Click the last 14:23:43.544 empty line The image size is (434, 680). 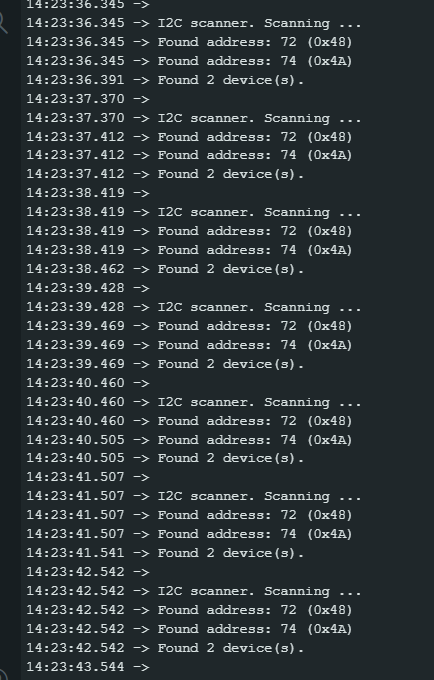click(88, 667)
